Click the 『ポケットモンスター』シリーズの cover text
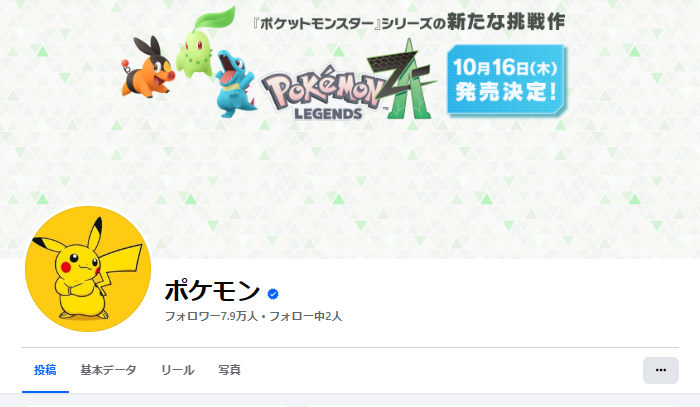This screenshot has width=700, height=407. click(349, 24)
